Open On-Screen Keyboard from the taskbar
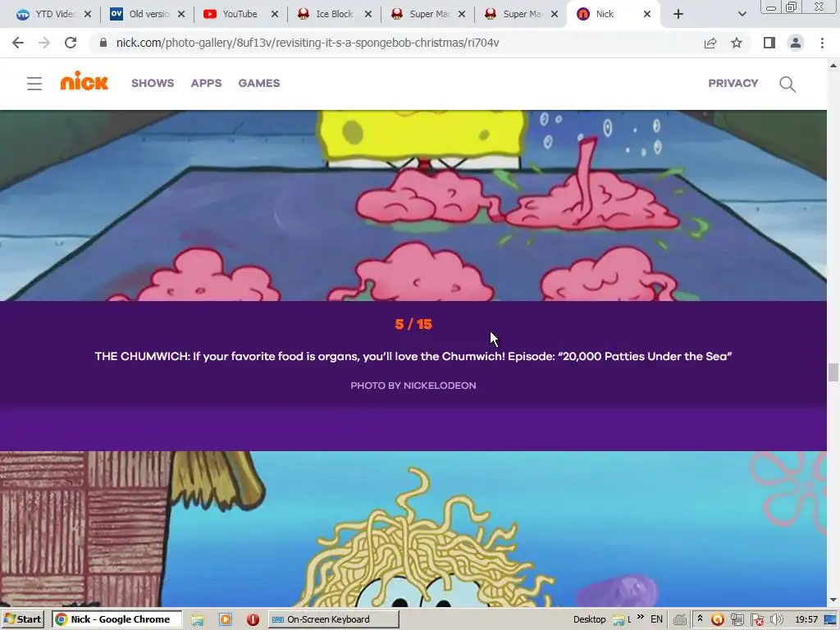Screen dimensions: 840x630 click(333, 619)
